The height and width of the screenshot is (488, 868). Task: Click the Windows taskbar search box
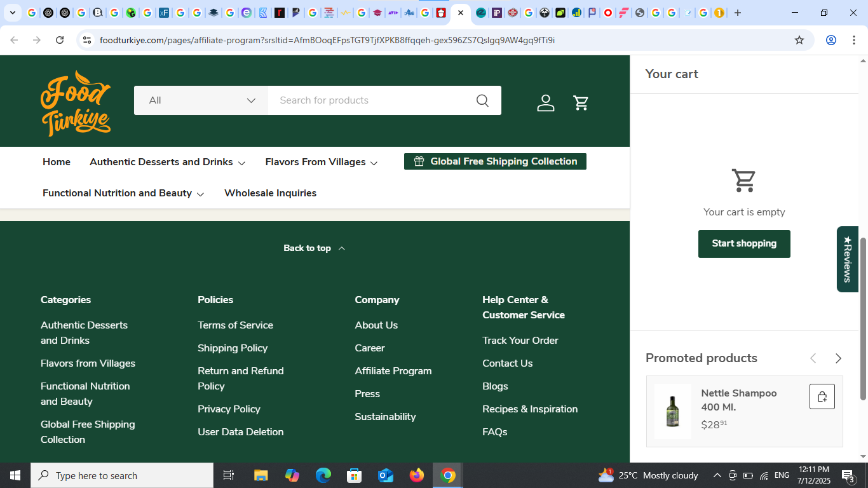pos(122,475)
